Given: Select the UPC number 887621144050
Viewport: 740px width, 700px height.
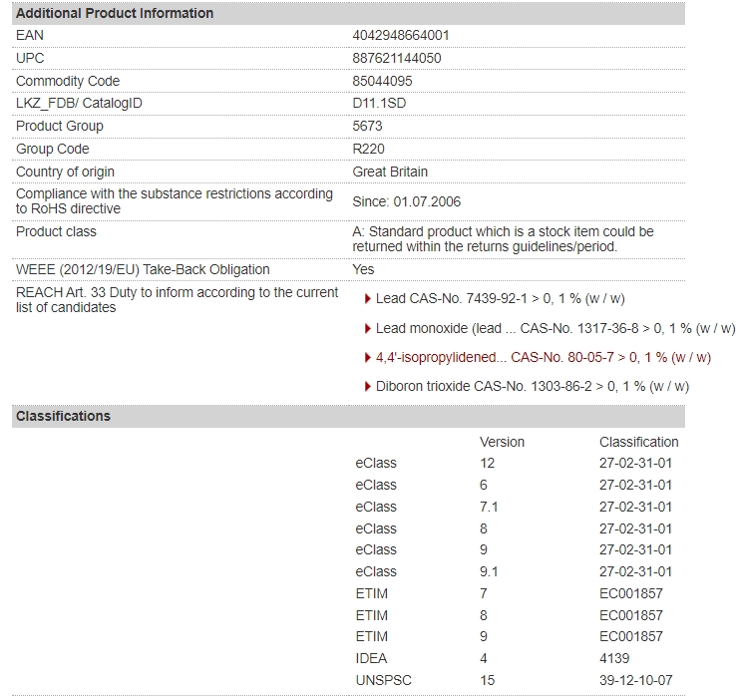Looking at the screenshot, I should click(397, 58).
